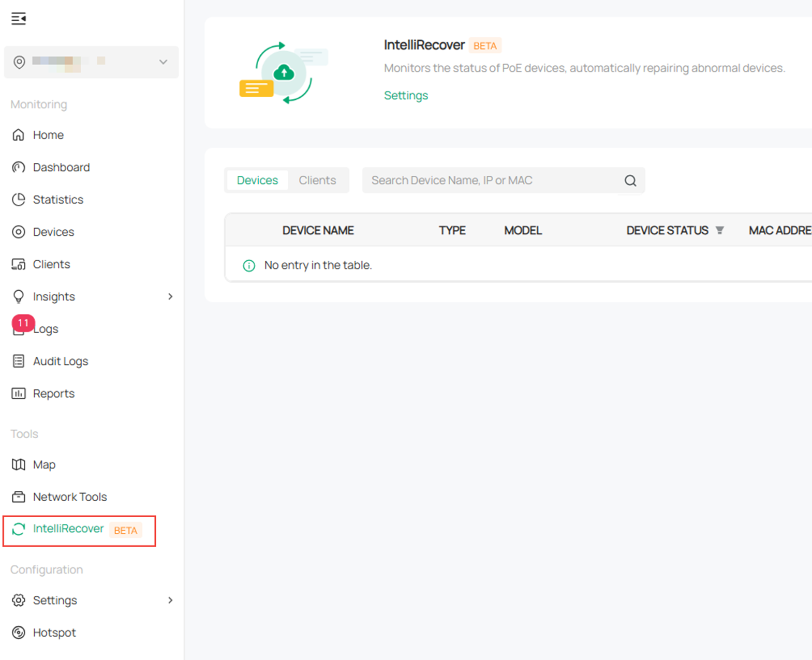Click the Reports bar chart icon
Viewport: 812px width, 660px height.
(19, 394)
